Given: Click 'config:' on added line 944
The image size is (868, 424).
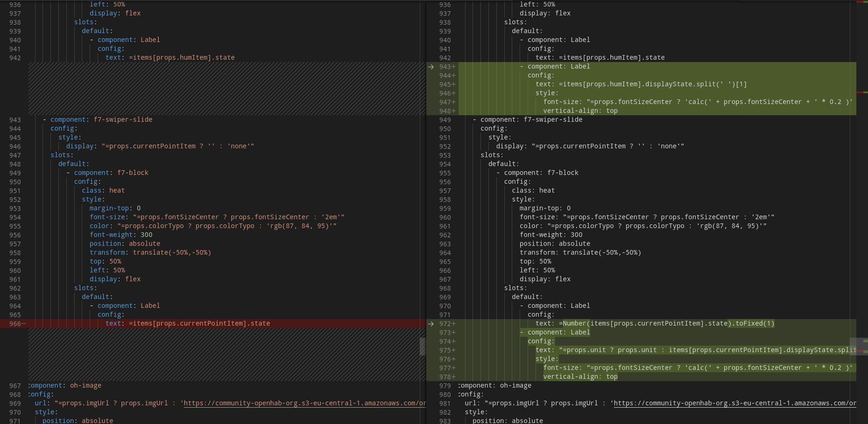Looking at the screenshot, I should [541, 76].
